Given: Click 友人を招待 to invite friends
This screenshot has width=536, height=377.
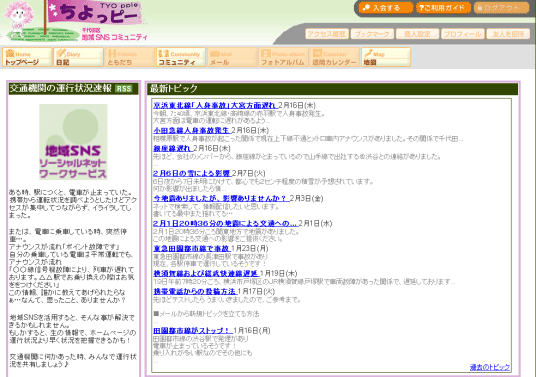Looking at the screenshot, I should [x=508, y=34].
